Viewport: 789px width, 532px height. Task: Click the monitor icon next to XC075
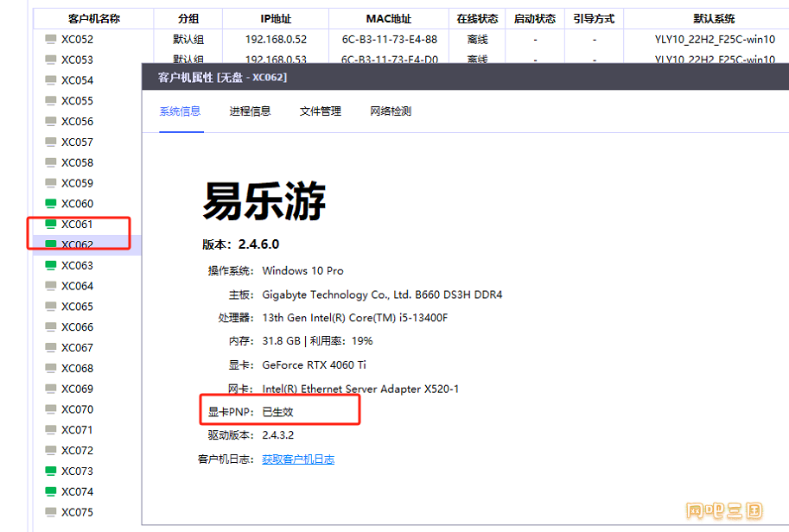[x=50, y=512]
